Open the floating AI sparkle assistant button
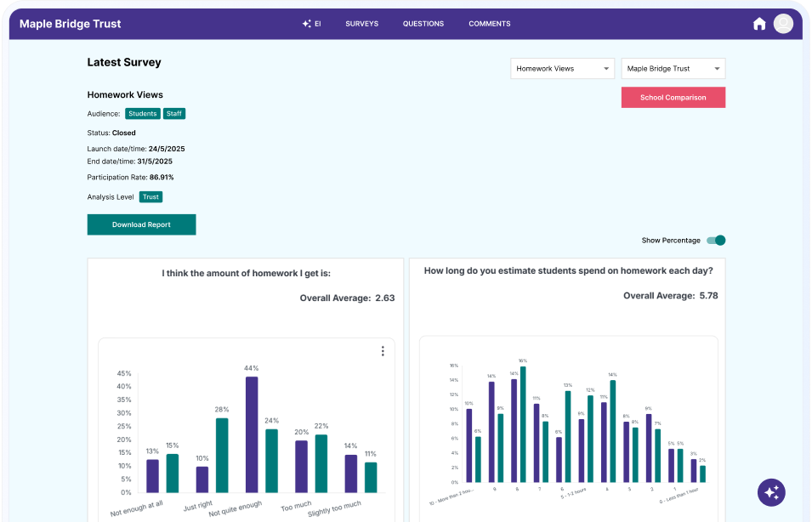This screenshot has width=812, height=522. tap(771, 492)
